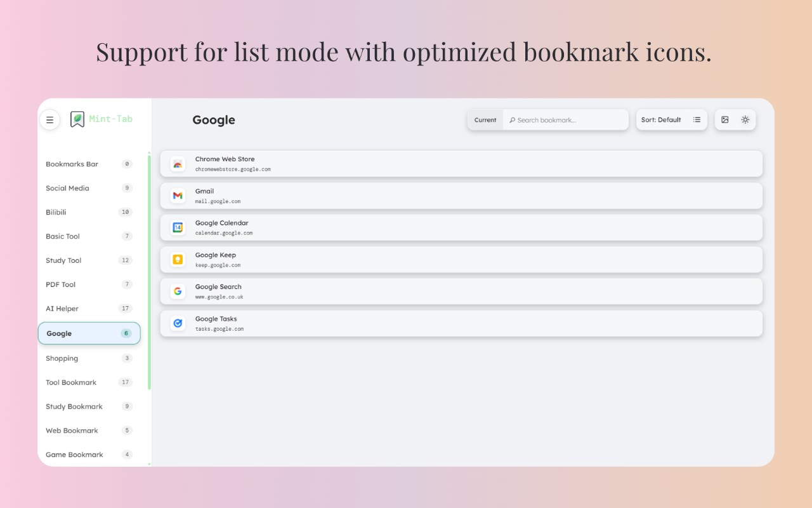
Task: Open the Google Tasks bookmark title
Action: tap(216, 319)
